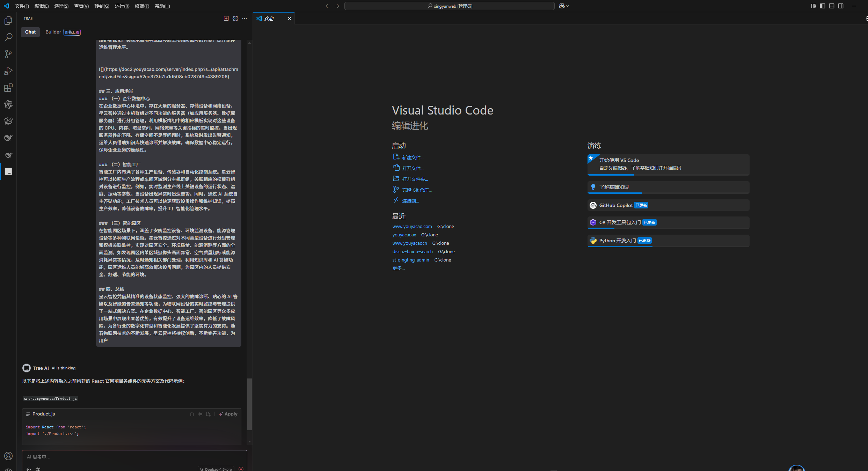This screenshot has height=471, width=868.
Task: Open the Explorer view in activity bar
Action: 8,21
